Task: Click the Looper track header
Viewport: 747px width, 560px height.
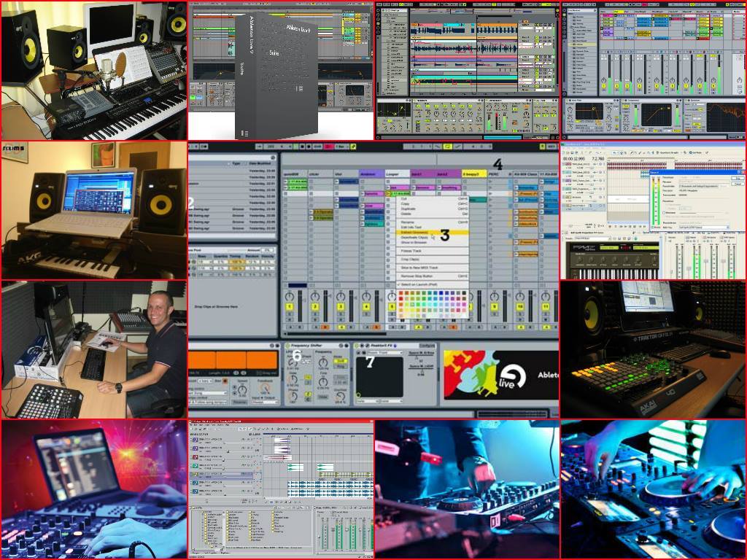Action: tap(398, 174)
